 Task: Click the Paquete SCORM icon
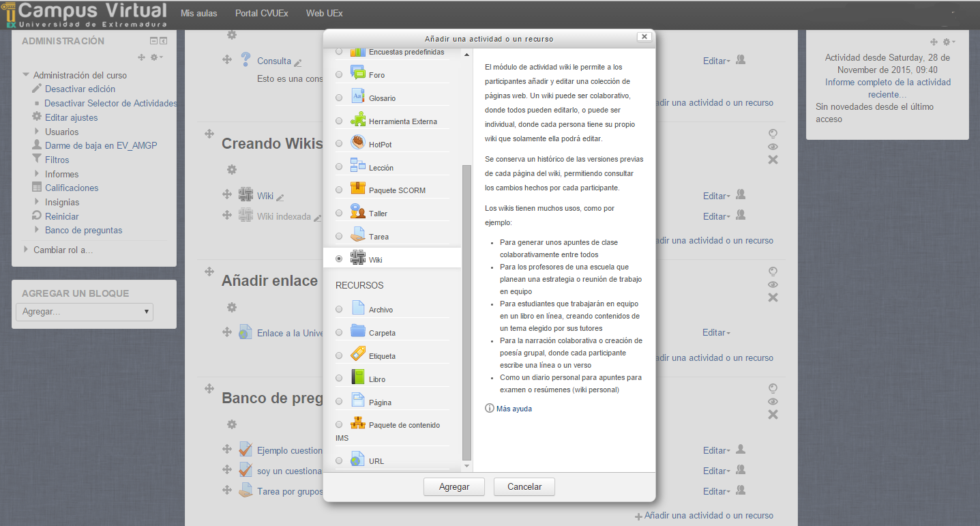pyautogui.click(x=358, y=188)
